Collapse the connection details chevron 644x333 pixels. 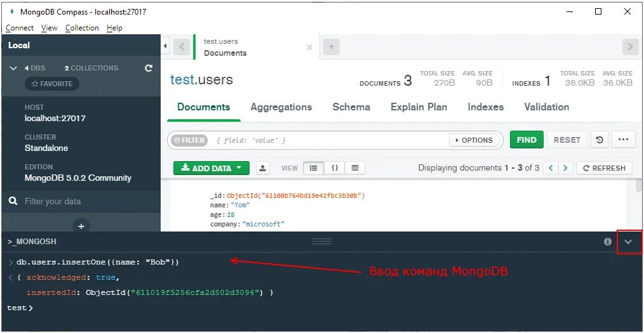[x=13, y=68]
